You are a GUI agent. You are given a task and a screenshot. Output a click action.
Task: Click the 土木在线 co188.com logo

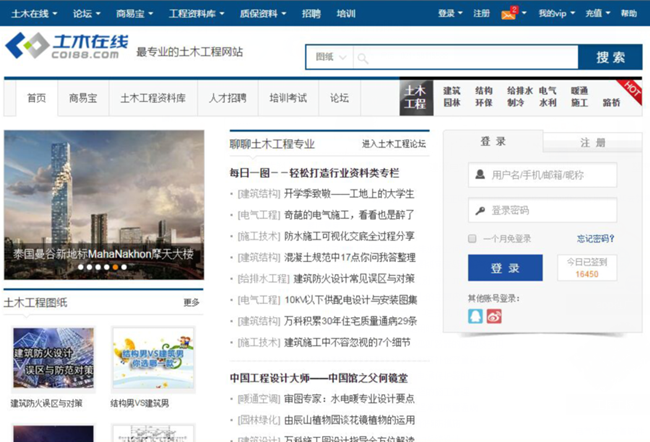click(67, 46)
